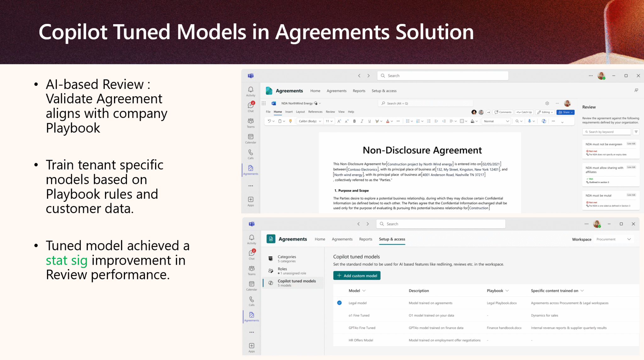Click the filter icon beside Search by keyword
Image resolution: width=644 pixels, height=360 pixels.
[636, 132]
